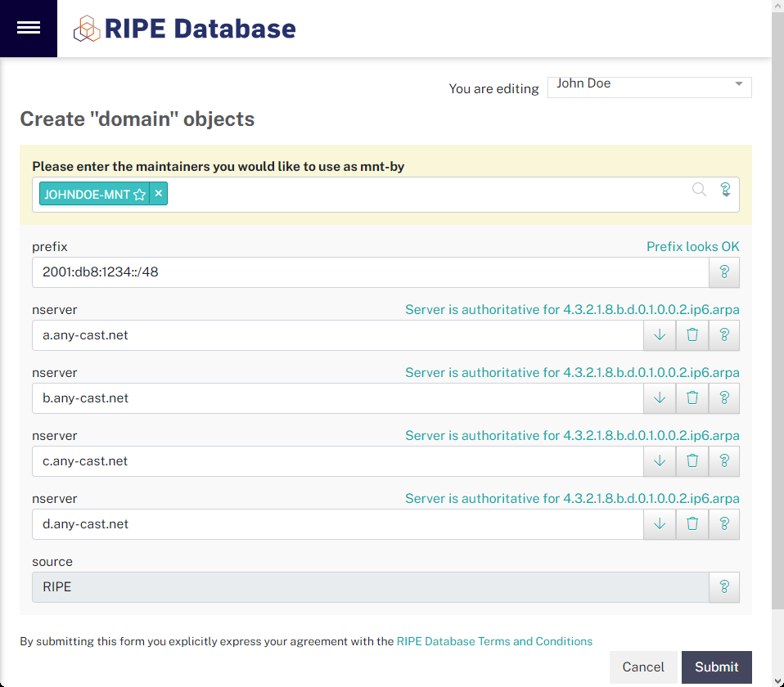784x687 pixels.
Task: Click the c.any-cast.net nserver field
Action: 337,461
